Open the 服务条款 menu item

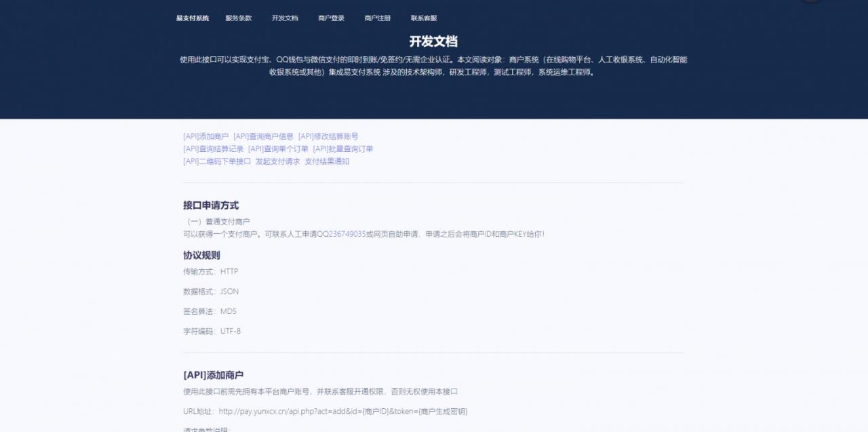pyautogui.click(x=238, y=18)
